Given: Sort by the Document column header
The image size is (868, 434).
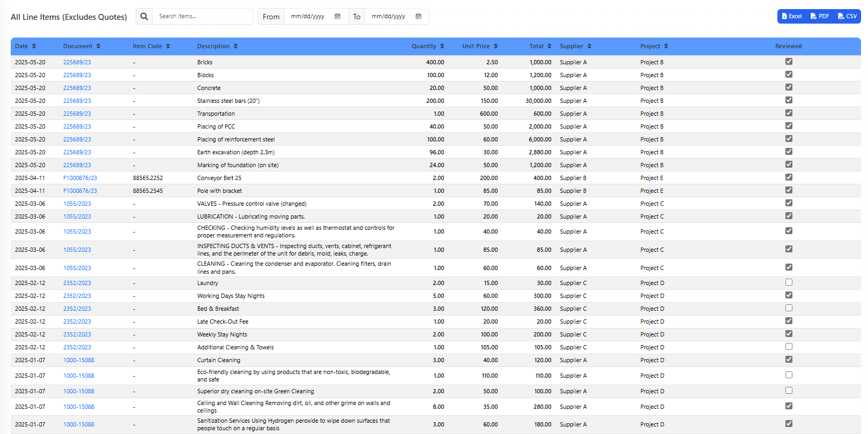Looking at the screenshot, I should click(81, 46).
